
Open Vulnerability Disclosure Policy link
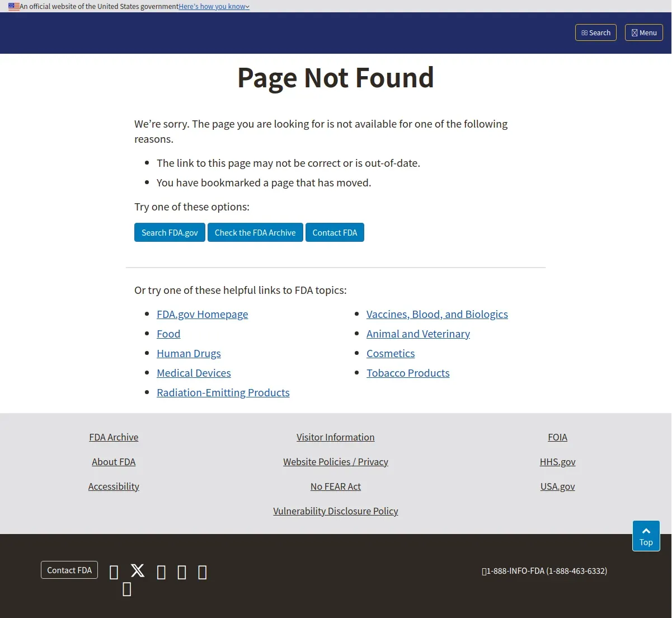tap(336, 511)
